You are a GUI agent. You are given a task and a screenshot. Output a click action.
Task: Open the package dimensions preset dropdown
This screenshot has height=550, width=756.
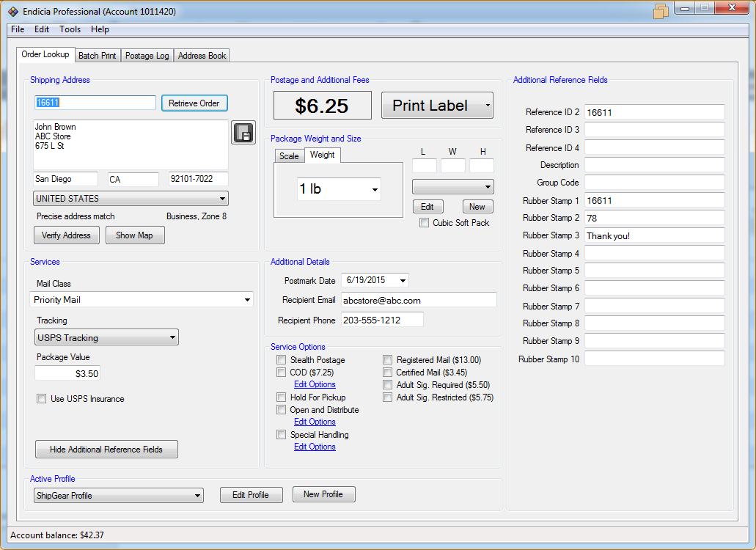click(452, 186)
